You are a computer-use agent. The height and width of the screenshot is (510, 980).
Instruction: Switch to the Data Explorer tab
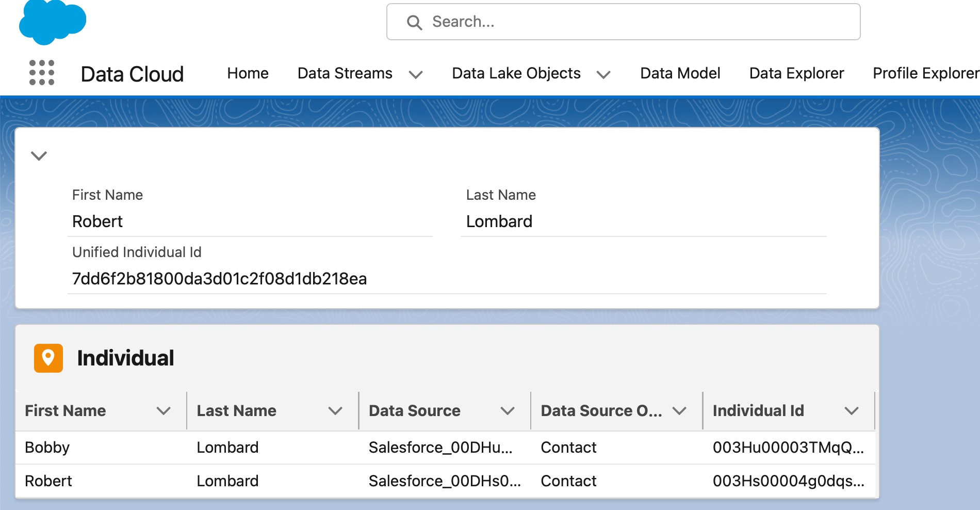[x=796, y=73]
